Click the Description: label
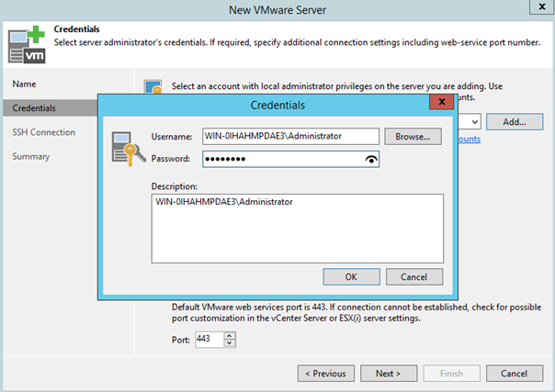 point(175,186)
